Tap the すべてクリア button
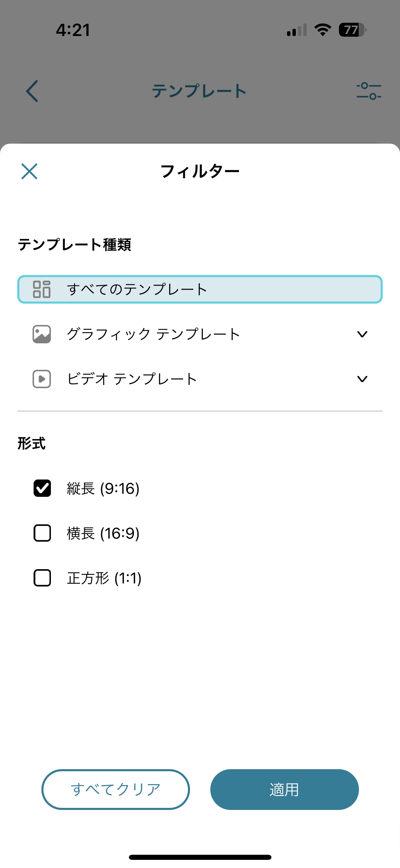The width and height of the screenshot is (400, 868). [x=115, y=790]
